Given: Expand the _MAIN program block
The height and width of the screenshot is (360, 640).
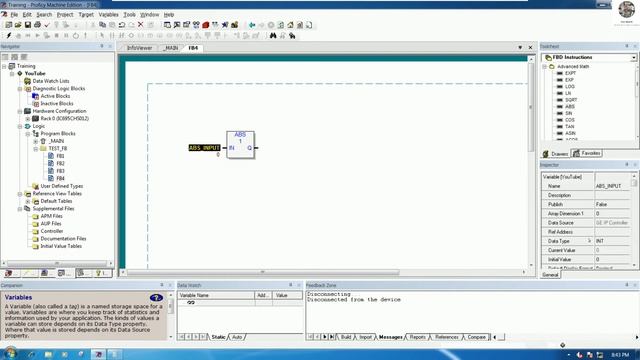Looking at the screenshot, I should [x=36, y=141].
